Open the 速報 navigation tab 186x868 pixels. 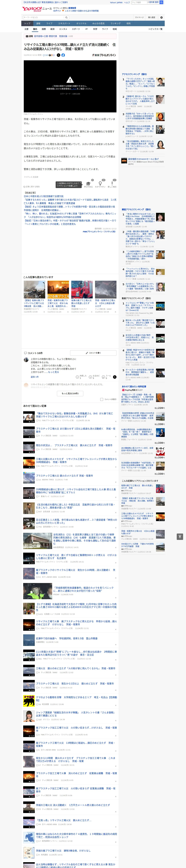(x=38, y=23)
